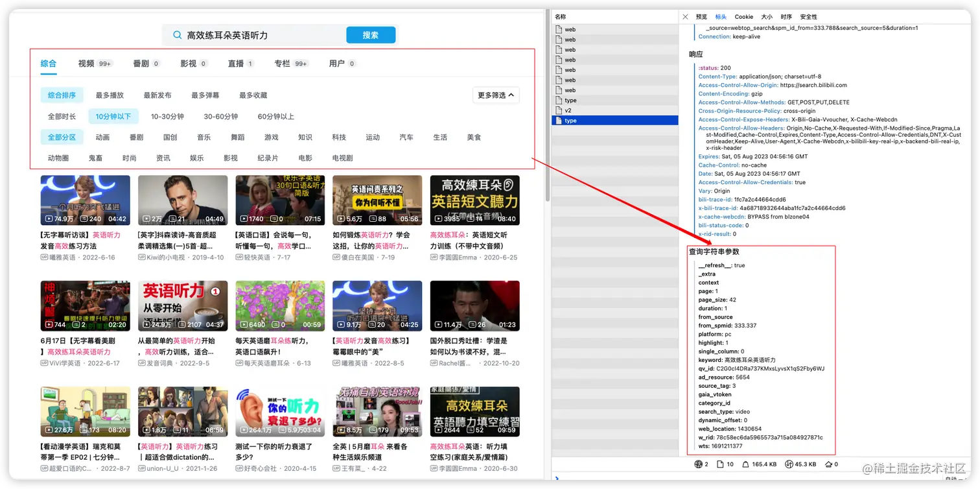
Task: Select the v2 request in the list
Action: [x=615, y=110]
